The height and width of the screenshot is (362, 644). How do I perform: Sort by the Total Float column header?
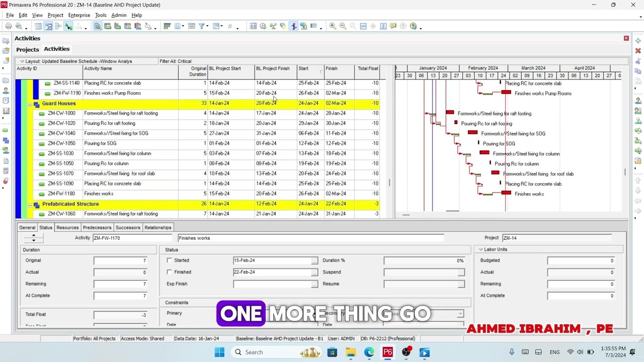coord(367,71)
